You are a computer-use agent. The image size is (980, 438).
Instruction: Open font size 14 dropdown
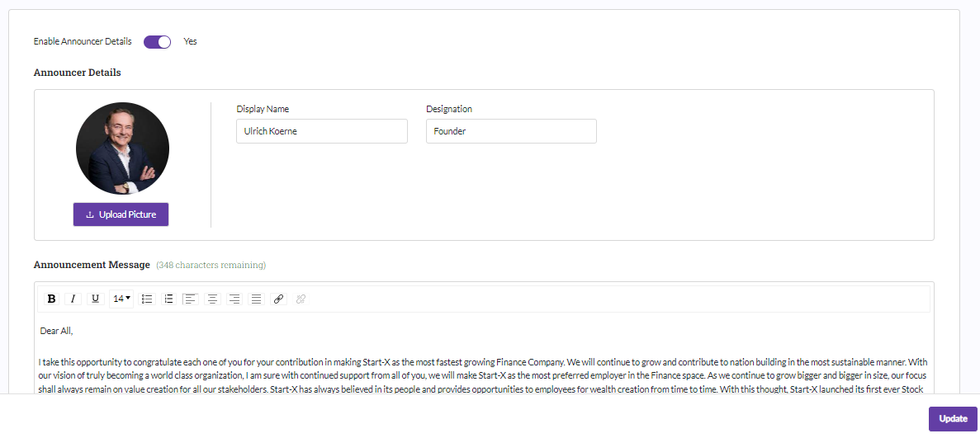121,299
